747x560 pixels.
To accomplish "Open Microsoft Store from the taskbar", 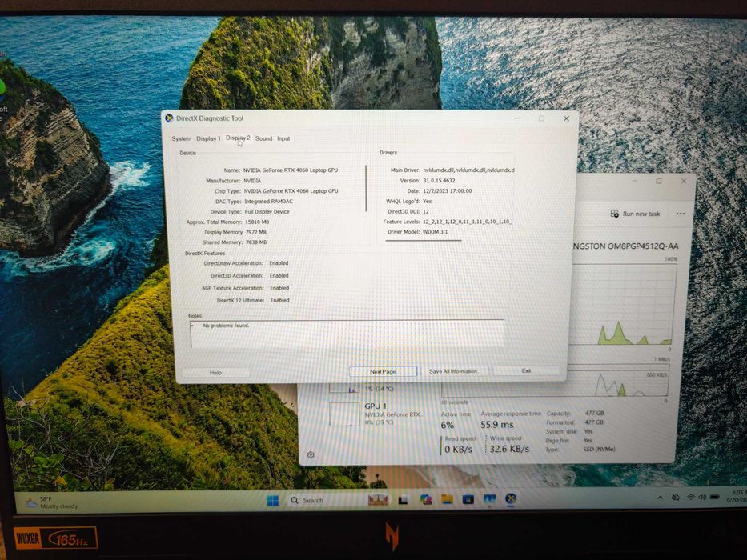I will [468, 499].
